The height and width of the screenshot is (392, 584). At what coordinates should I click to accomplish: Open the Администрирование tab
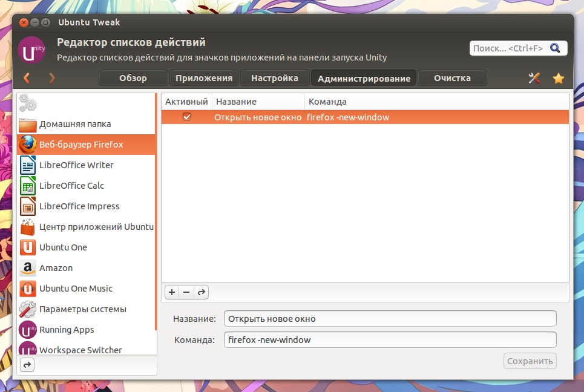coord(364,78)
